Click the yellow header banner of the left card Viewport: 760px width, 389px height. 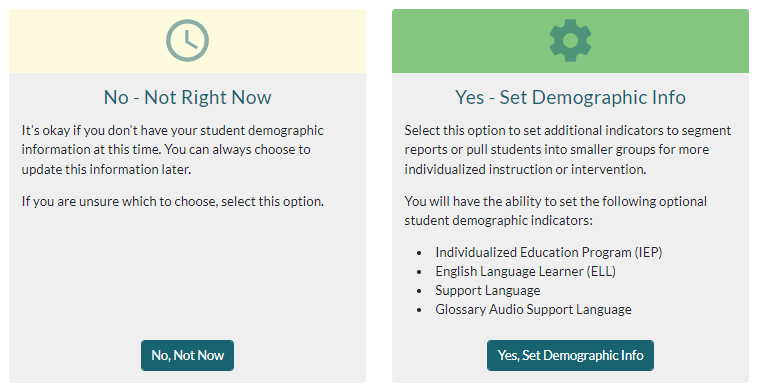tap(187, 41)
